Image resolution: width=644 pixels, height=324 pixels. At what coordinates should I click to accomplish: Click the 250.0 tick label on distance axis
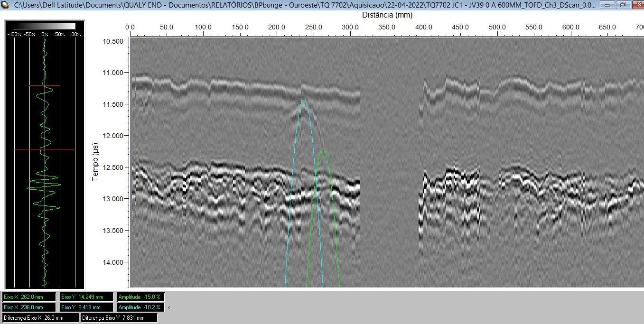tap(313, 27)
